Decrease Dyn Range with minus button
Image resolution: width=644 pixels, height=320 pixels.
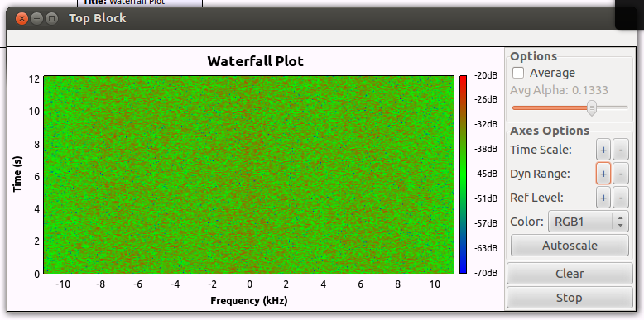[x=621, y=174]
